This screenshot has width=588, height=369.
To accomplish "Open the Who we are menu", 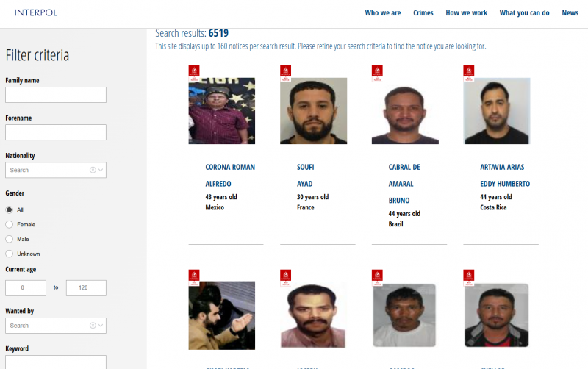I will pos(382,12).
